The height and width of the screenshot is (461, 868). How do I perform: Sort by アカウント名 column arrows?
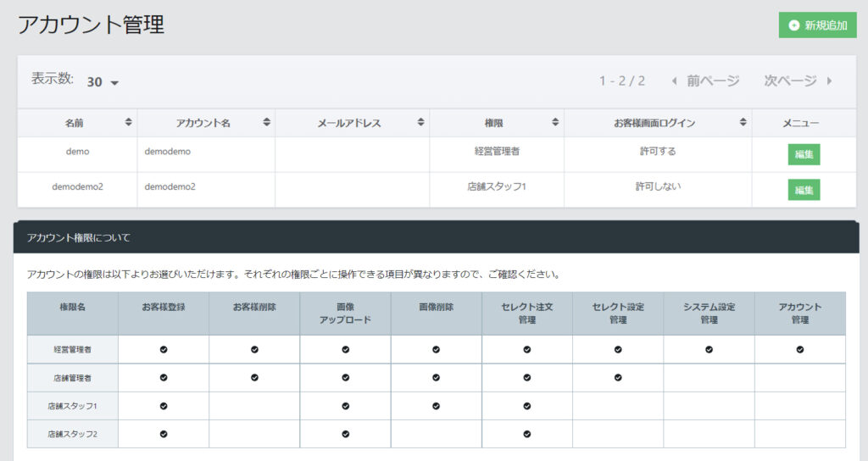click(266, 123)
